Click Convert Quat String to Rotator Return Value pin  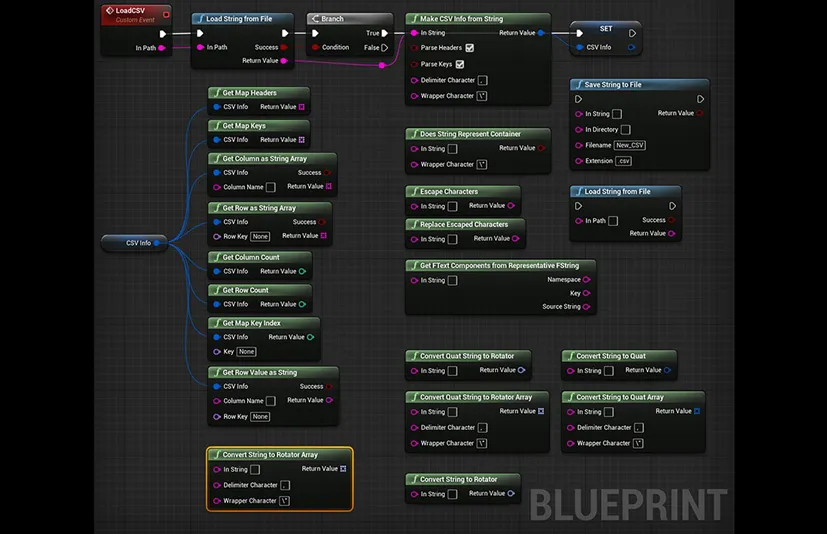(x=522, y=370)
